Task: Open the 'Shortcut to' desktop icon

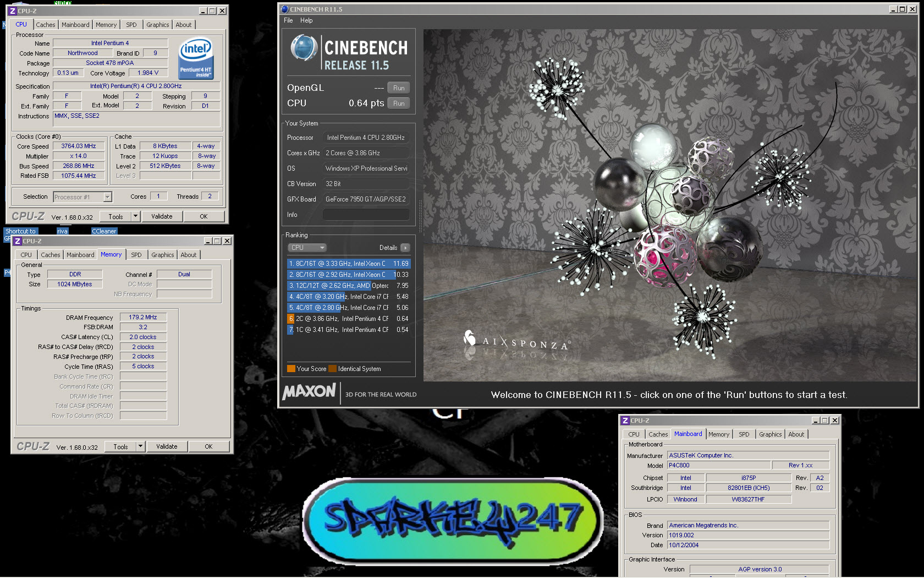Action: click(x=21, y=231)
